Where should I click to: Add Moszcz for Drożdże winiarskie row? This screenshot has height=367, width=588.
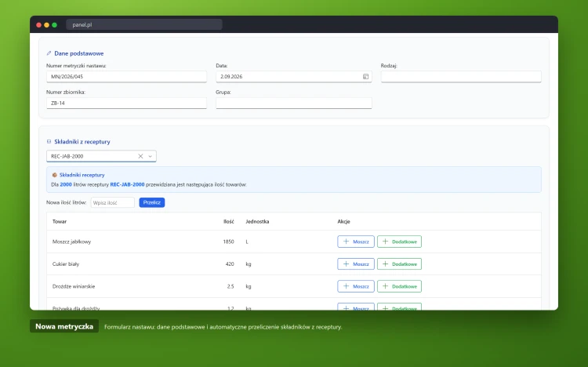(x=356, y=286)
